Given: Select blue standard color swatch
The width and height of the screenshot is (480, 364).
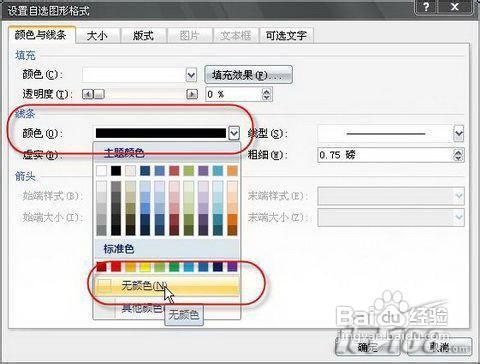Looking at the screenshot, I should pos(203,267).
